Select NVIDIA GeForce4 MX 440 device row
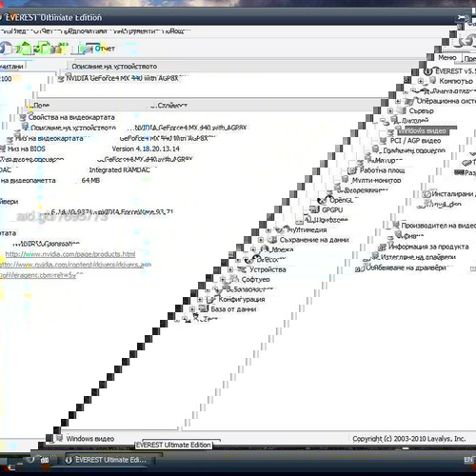The width and height of the screenshot is (476, 476). click(122, 78)
